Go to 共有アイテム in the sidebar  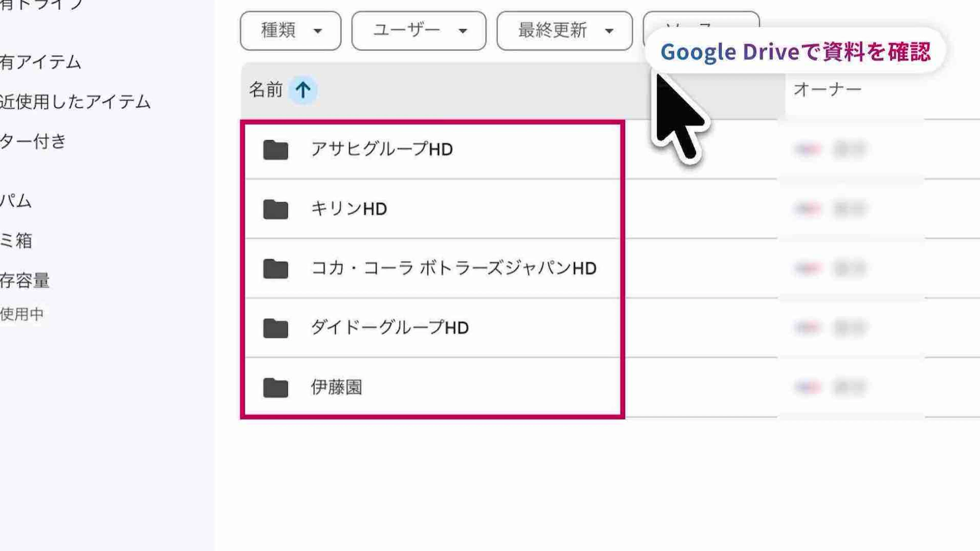click(x=41, y=62)
